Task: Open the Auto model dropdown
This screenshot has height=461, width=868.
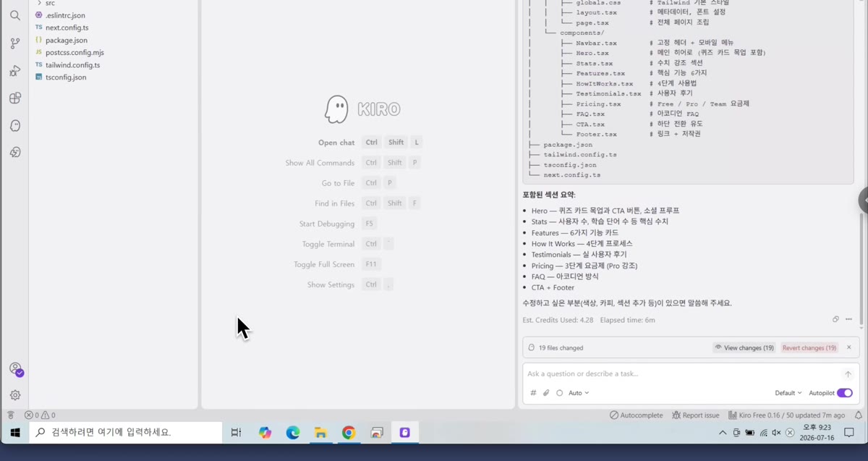Action: click(579, 393)
